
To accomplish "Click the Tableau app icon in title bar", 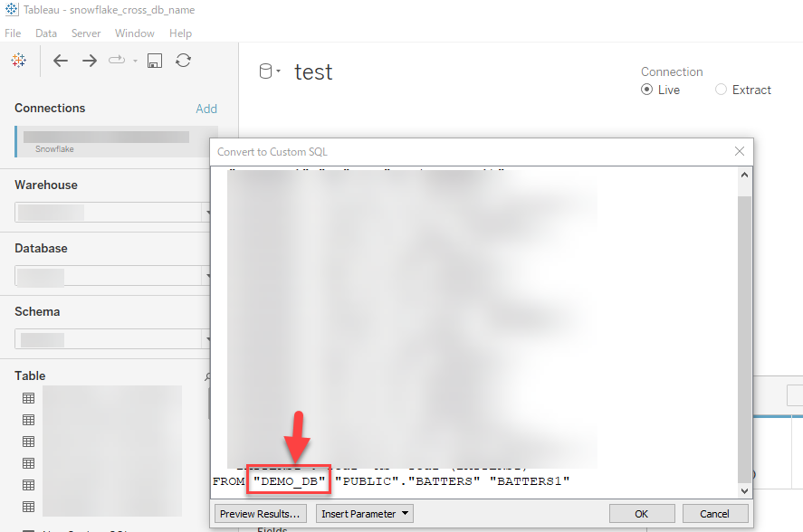I will click(11, 9).
